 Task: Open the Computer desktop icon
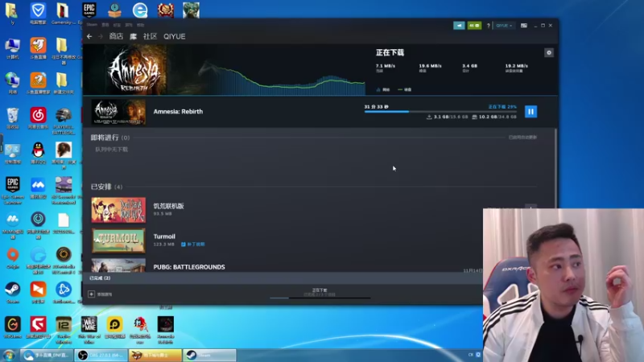12,48
